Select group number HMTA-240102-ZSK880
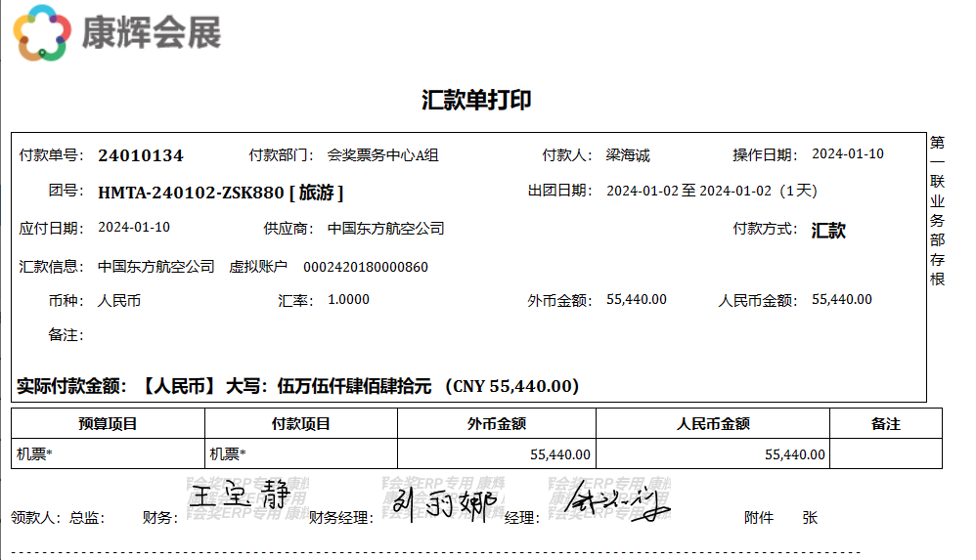976x560 pixels. coord(191,192)
